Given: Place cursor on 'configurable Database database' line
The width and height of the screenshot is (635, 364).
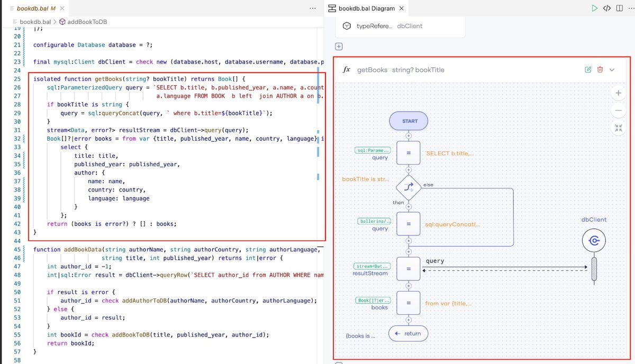Looking at the screenshot, I should [x=93, y=45].
